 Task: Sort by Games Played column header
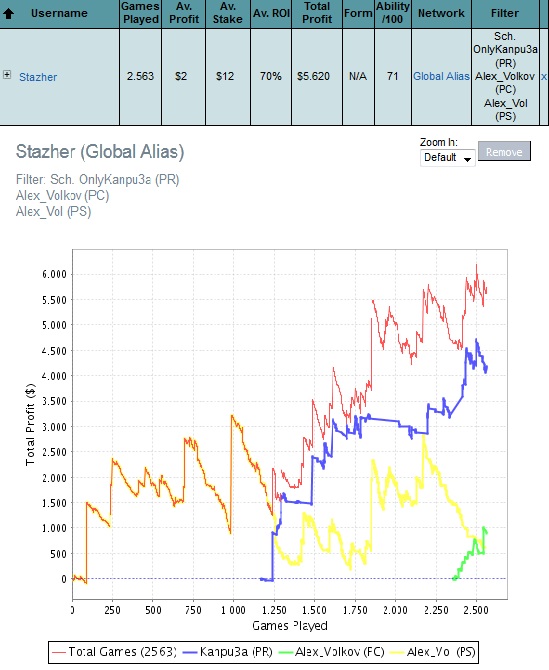point(140,13)
